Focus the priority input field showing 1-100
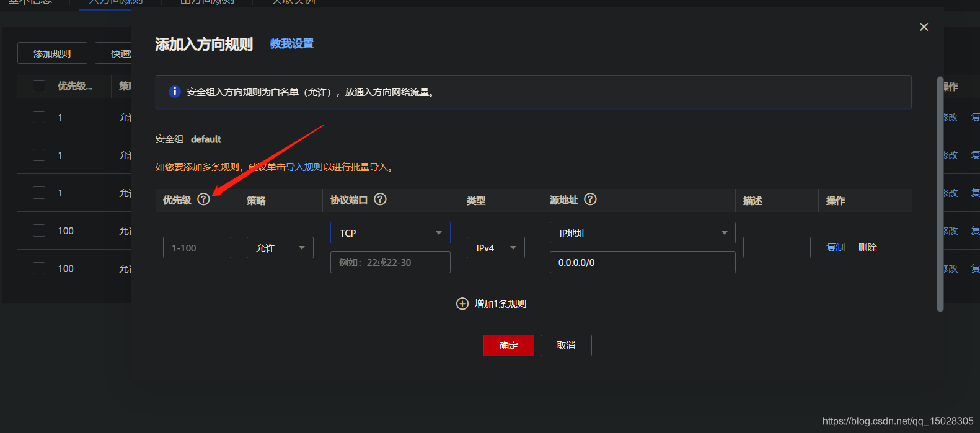Viewport: 980px width, 433px height. [x=197, y=248]
